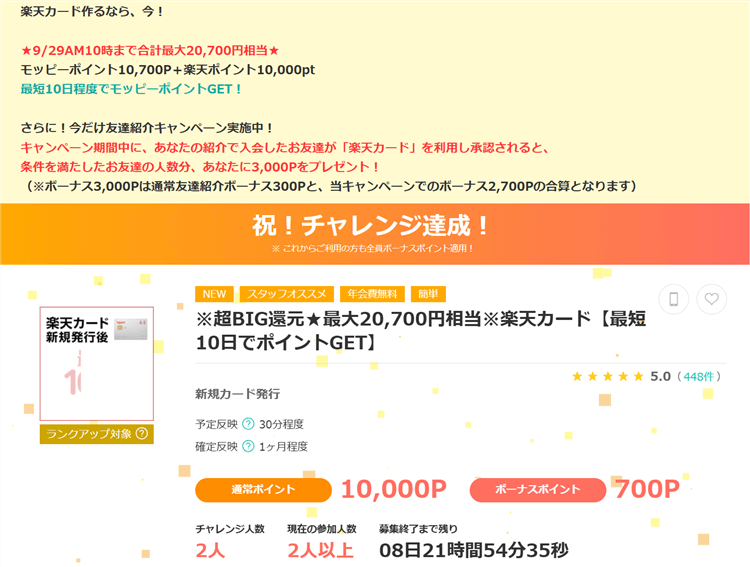Click the five-star rating icons
The height and width of the screenshot is (567, 750).
click(x=607, y=377)
